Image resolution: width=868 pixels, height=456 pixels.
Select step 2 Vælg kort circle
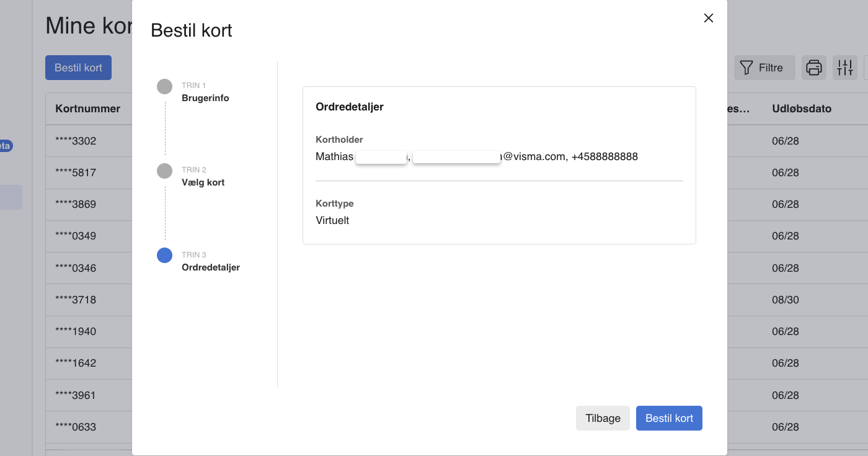164,171
